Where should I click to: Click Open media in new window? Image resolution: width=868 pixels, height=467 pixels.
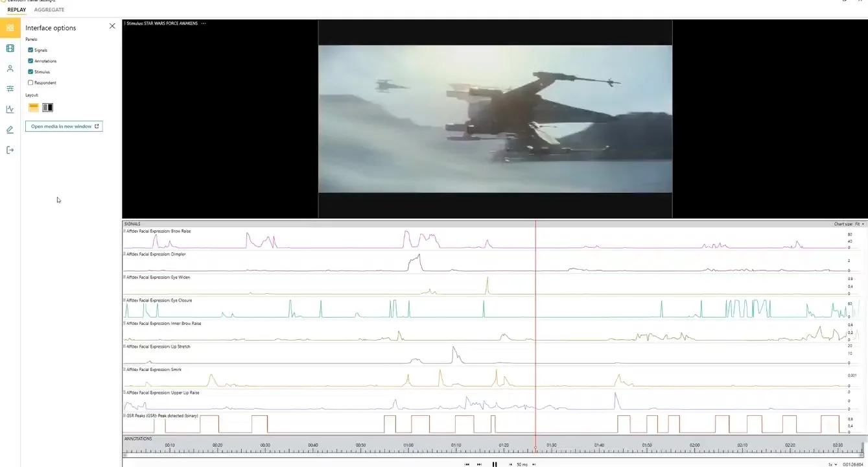tap(64, 126)
